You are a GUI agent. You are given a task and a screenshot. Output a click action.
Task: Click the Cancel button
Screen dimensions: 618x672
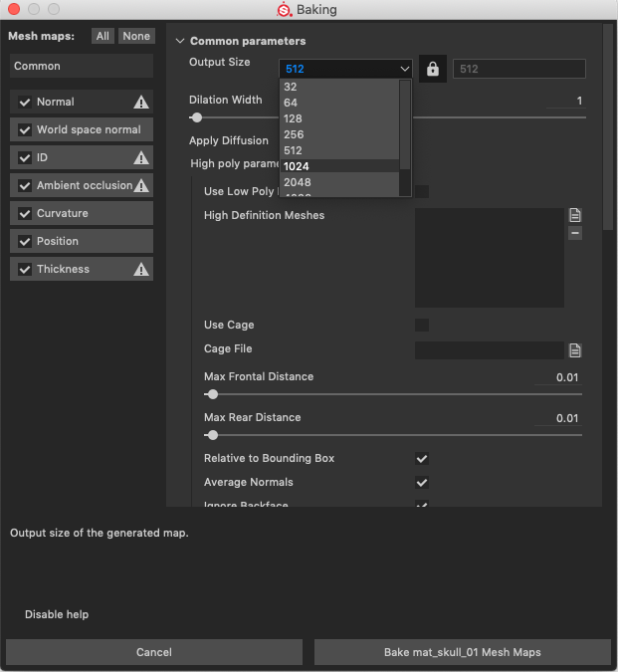154,652
